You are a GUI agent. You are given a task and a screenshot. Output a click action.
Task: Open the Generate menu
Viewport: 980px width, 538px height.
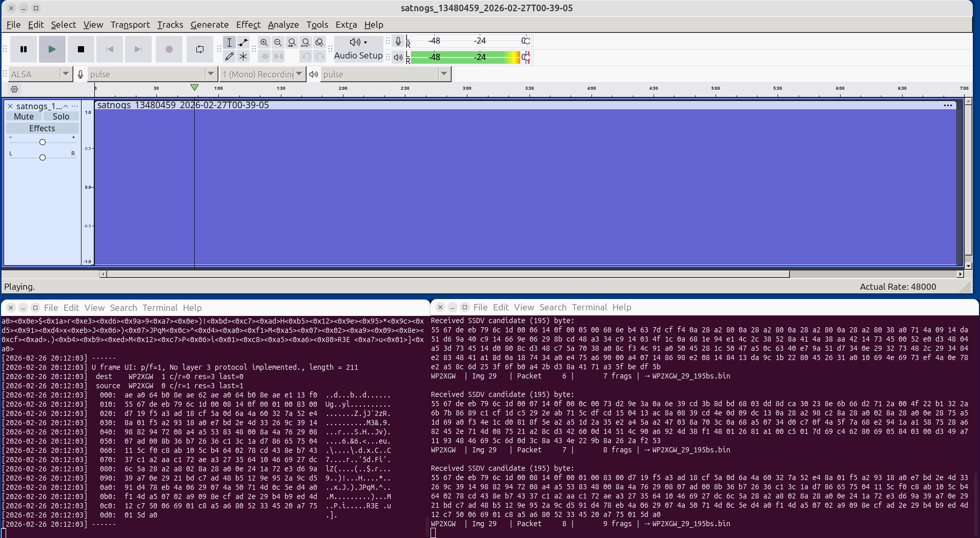(x=209, y=25)
